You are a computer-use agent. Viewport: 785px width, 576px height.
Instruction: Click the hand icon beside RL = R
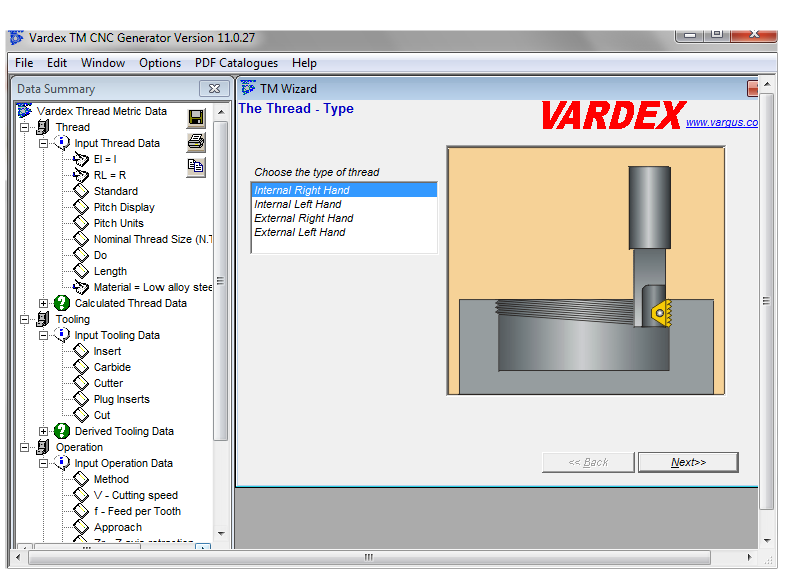tap(81, 175)
